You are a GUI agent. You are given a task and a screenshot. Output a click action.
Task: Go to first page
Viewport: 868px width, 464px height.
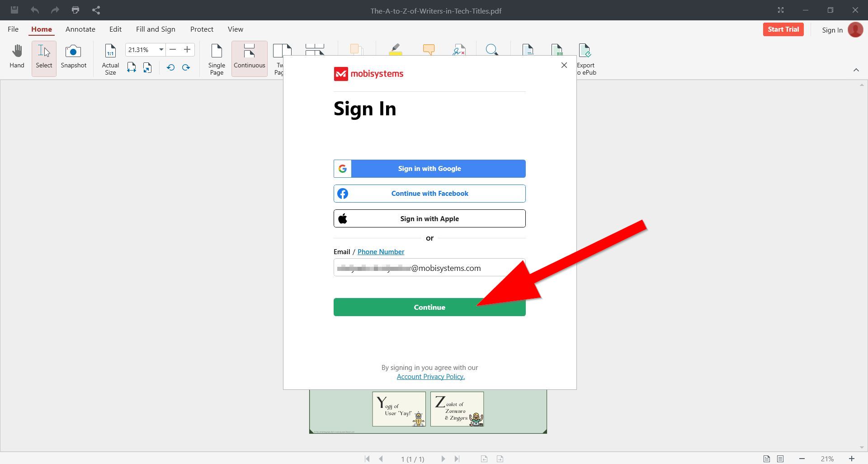[367, 459]
